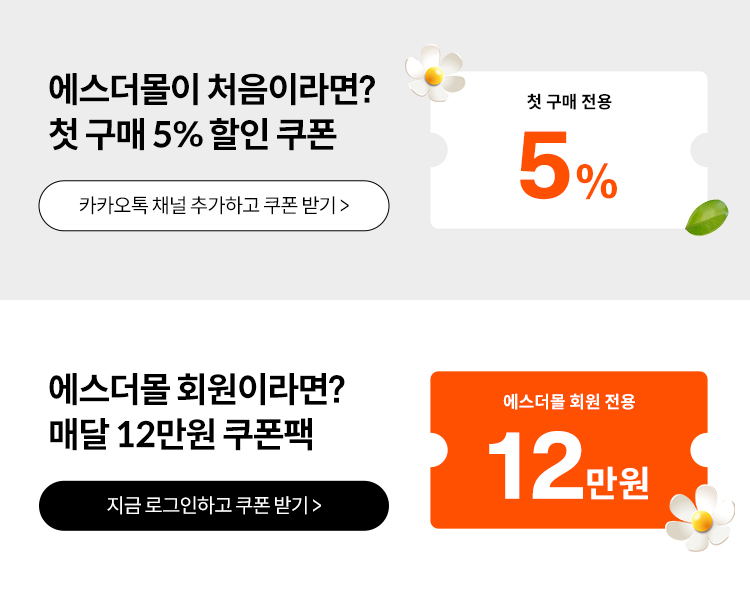Click the daisy flower on the orange coupon
The image size is (750, 600).
coord(700,519)
